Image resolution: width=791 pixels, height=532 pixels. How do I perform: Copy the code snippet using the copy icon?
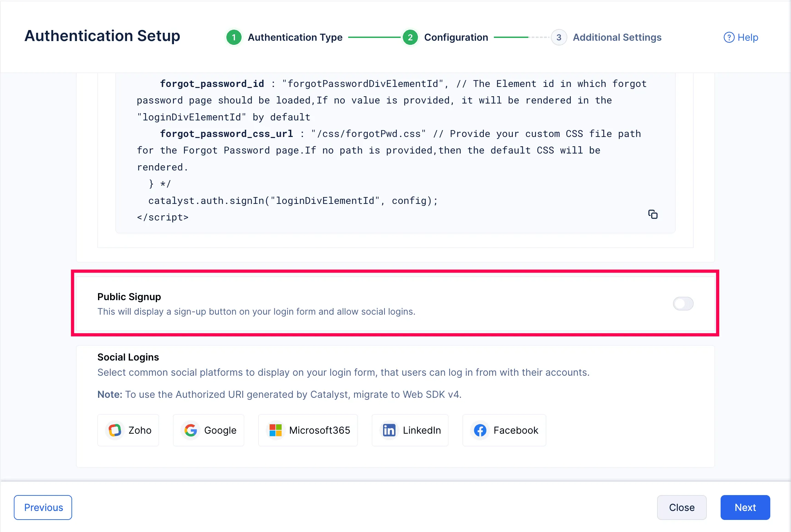[x=653, y=214]
